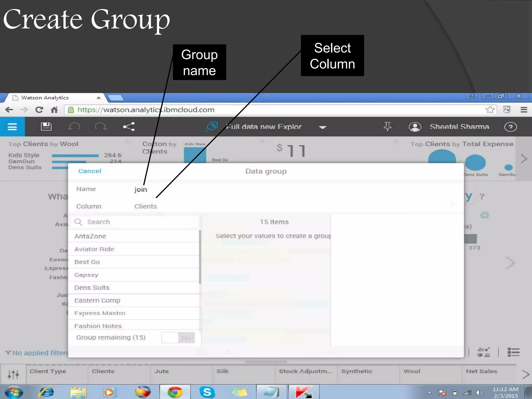The image size is (532, 399).
Task: Select Aviator Ride in the client list
Action: pos(134,249)
